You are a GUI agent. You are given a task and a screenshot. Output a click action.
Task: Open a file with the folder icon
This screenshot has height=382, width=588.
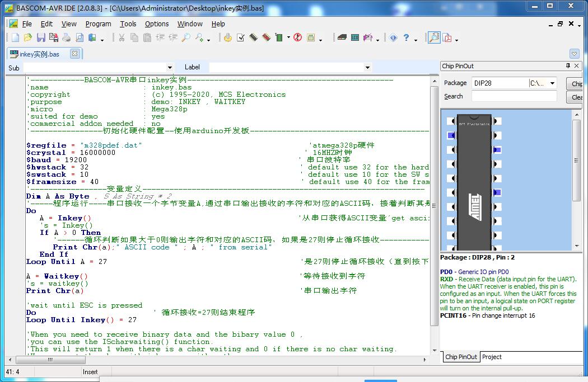[x=28, y=37]
